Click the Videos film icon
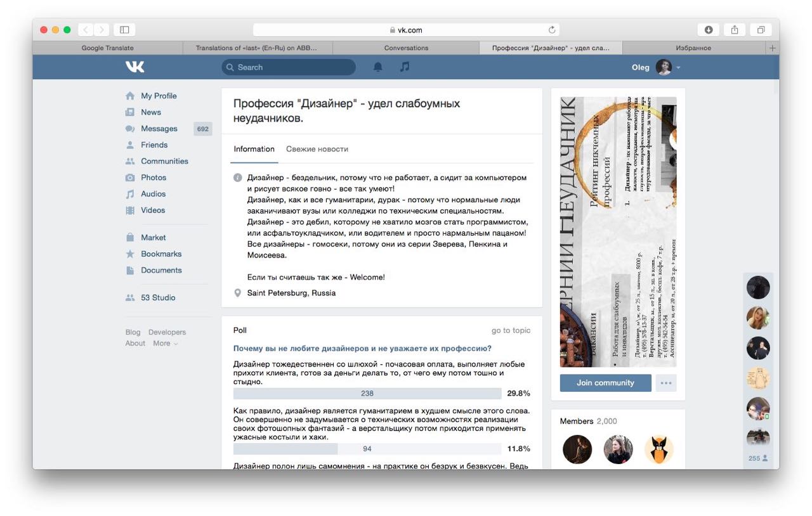The image size is (812, 516). click(130, 210)
